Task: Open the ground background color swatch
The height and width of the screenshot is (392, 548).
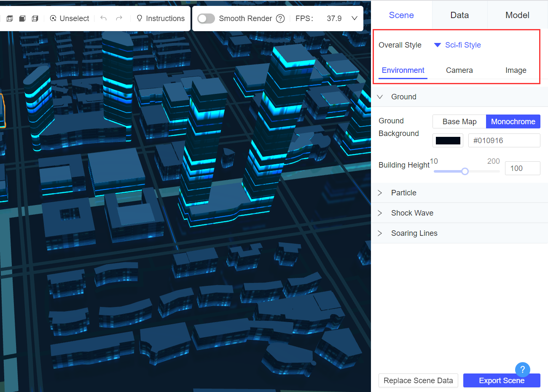Action: point(448,140)
